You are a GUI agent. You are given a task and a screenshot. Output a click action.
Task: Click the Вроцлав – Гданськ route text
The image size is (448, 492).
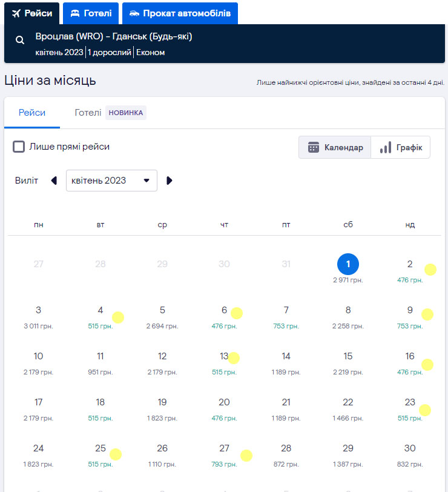point(113,36)
